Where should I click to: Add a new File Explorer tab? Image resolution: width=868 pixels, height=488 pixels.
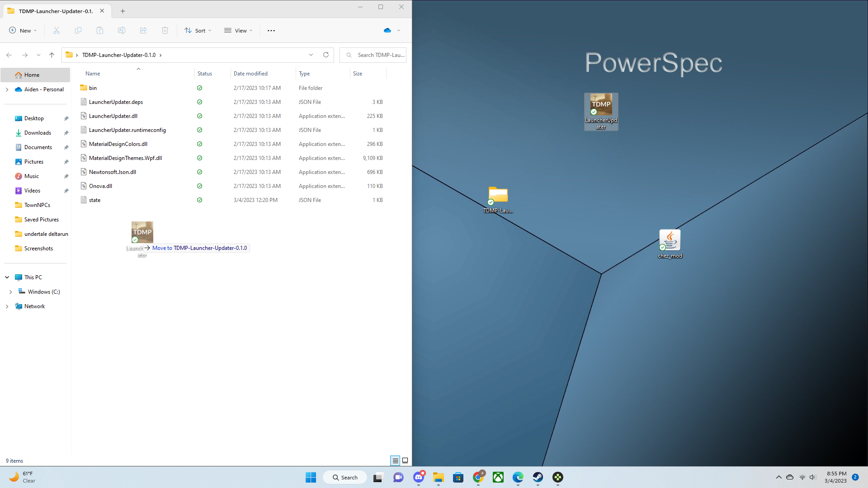123,11
